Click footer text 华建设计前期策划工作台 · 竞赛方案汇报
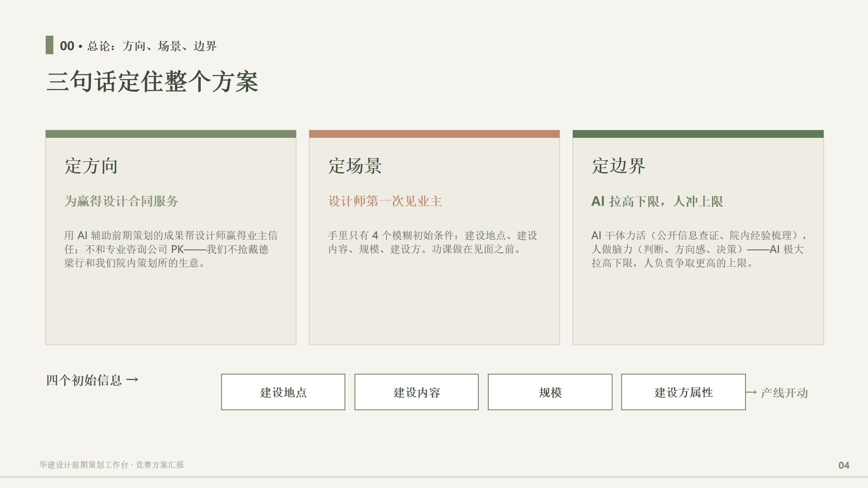Viewport: 868px width, 488px height. (x=112, y=465)
